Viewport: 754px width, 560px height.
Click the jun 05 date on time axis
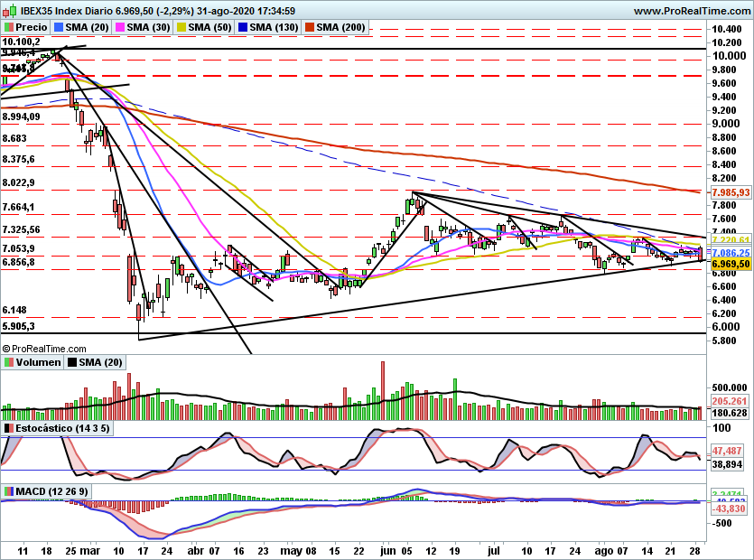click(396, 551)
